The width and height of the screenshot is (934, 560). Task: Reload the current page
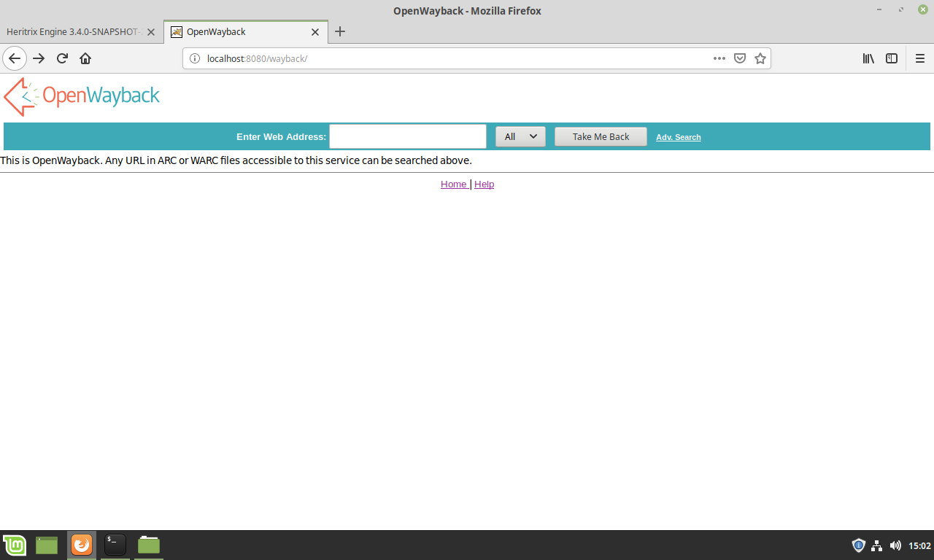pos(63,58)
